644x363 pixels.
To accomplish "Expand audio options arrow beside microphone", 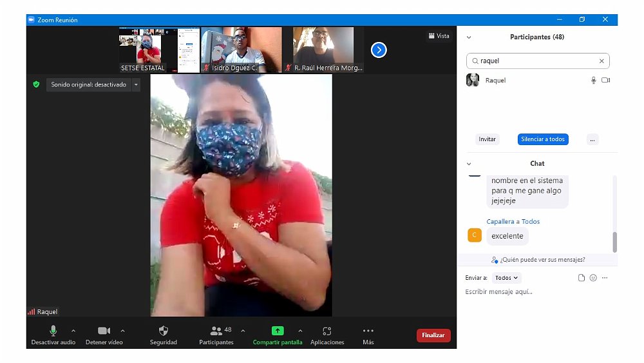I will (73, 331).
